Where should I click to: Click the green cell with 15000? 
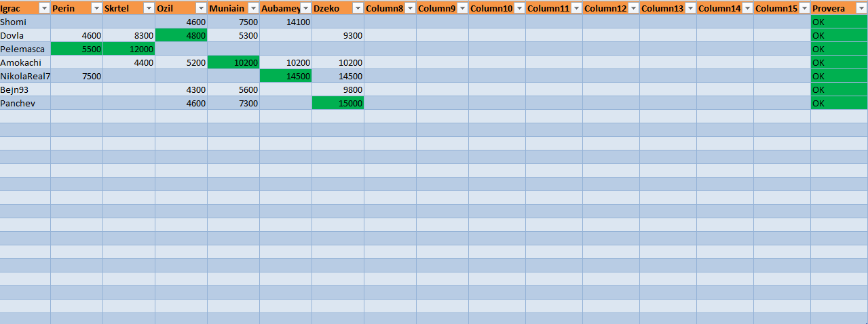pos(338,103)
